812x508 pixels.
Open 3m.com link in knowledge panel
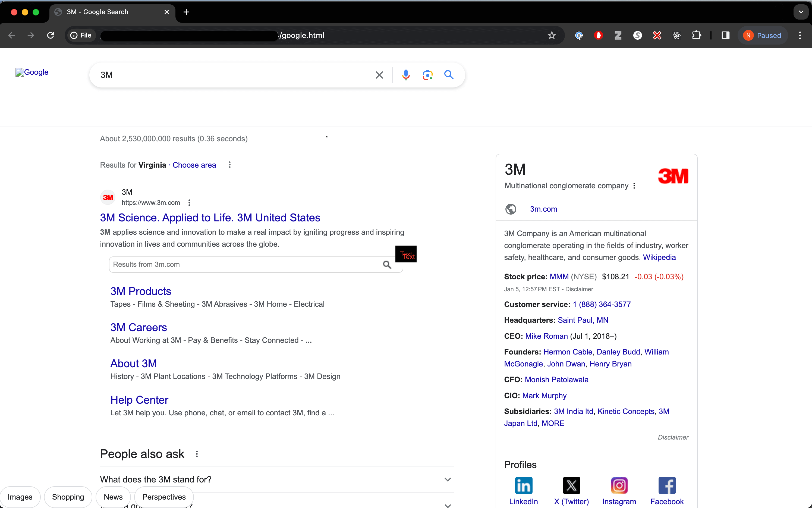coord(543,209)
